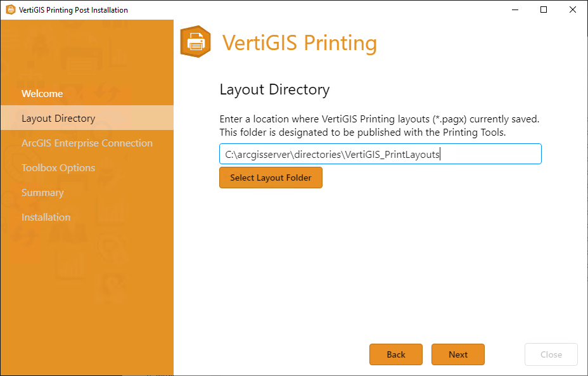
Task: Click the VertiGIS Printing heading text
Action: click(x=299, y=42)
